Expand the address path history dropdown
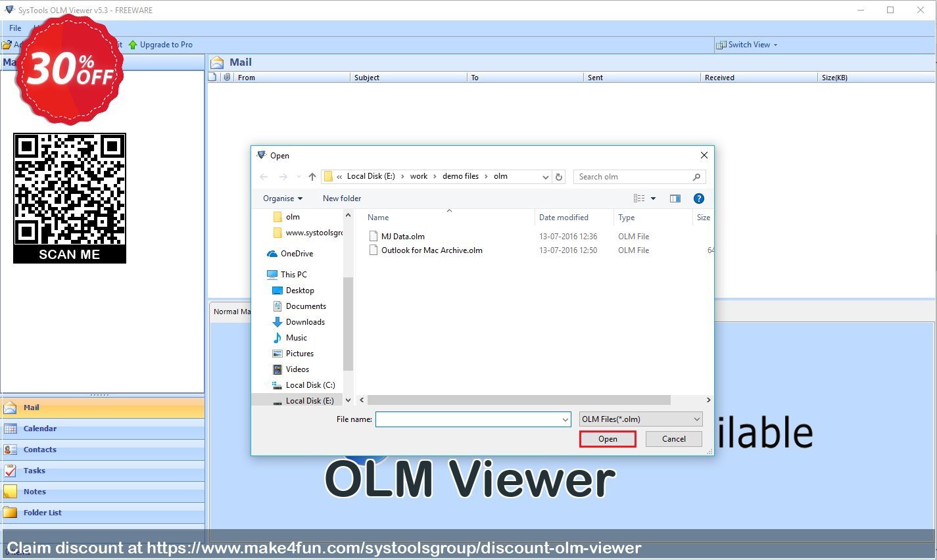 (x=545, y=177)
